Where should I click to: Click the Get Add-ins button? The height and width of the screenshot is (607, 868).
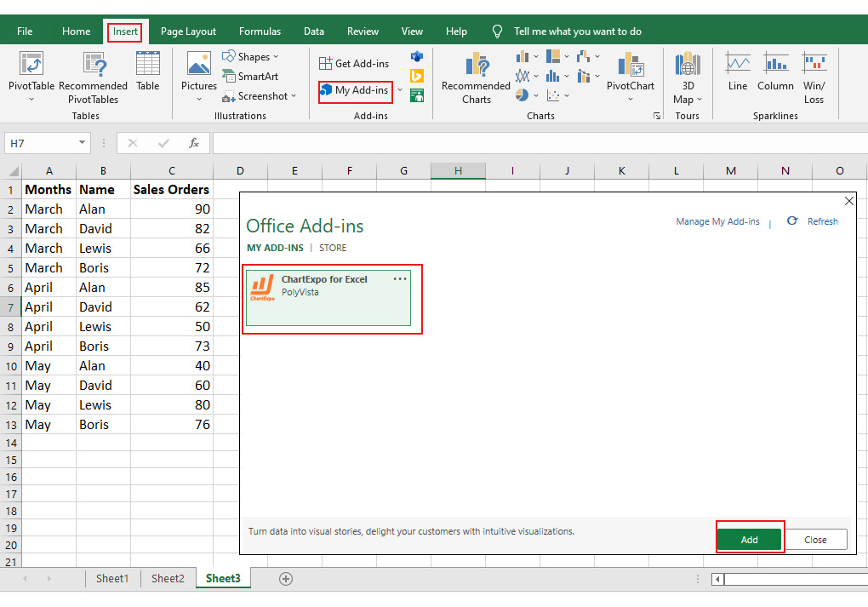[354, 64]
